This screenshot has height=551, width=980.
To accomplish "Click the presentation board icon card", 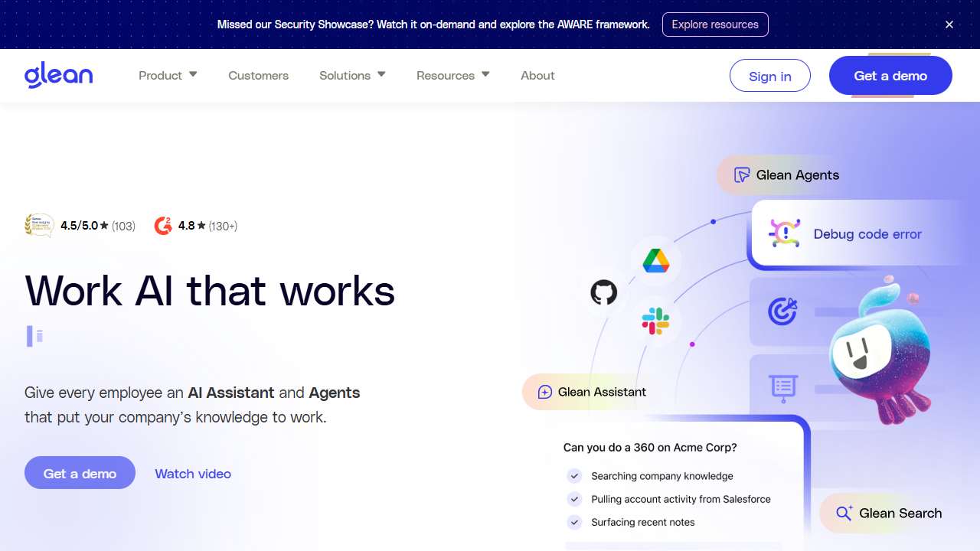I will 782,388.
